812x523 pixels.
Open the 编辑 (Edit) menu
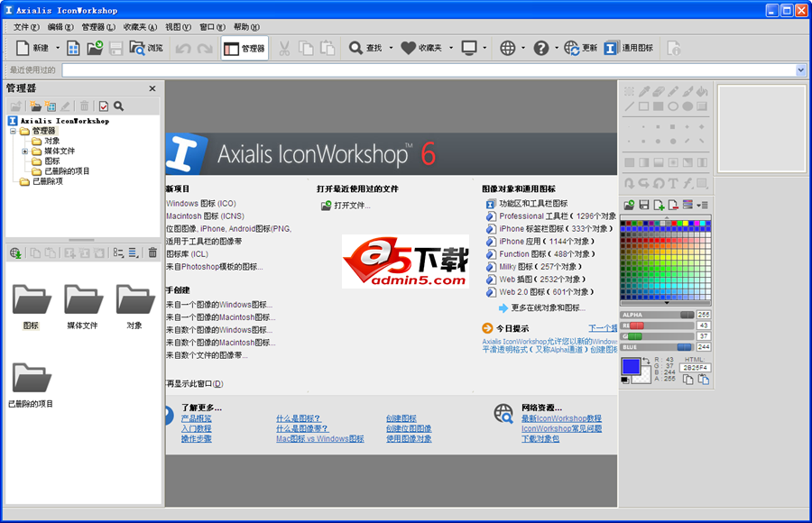(x=60, y=27)
